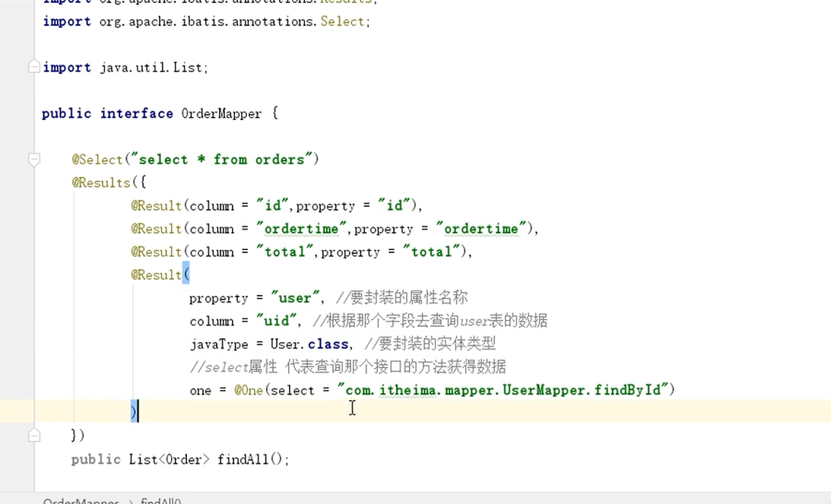Click the annotations.Select import class name
The image size is (831, 504).
pos(342,22)
